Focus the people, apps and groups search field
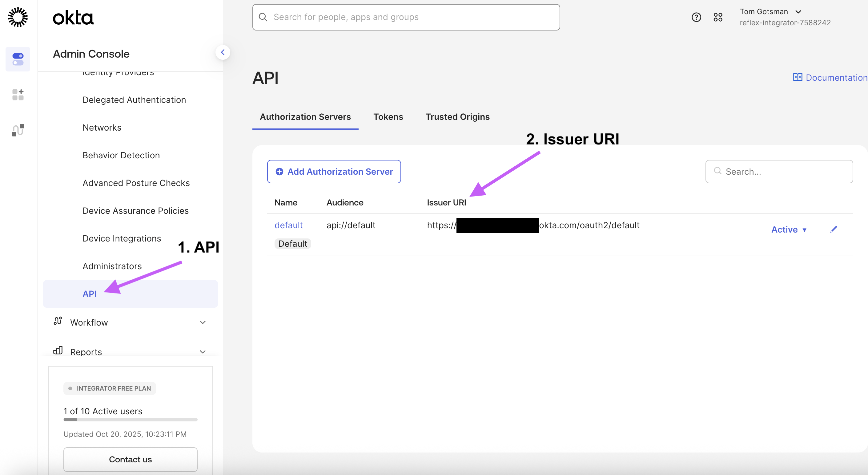This screenshot has width=868, height=475. [406, 17]
